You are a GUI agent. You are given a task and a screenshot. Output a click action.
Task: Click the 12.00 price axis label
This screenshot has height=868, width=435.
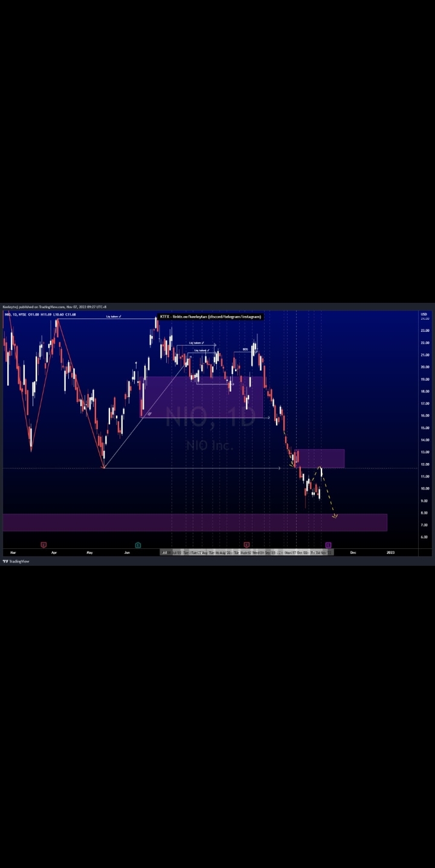pyautogui.click(x=425, y=464)
